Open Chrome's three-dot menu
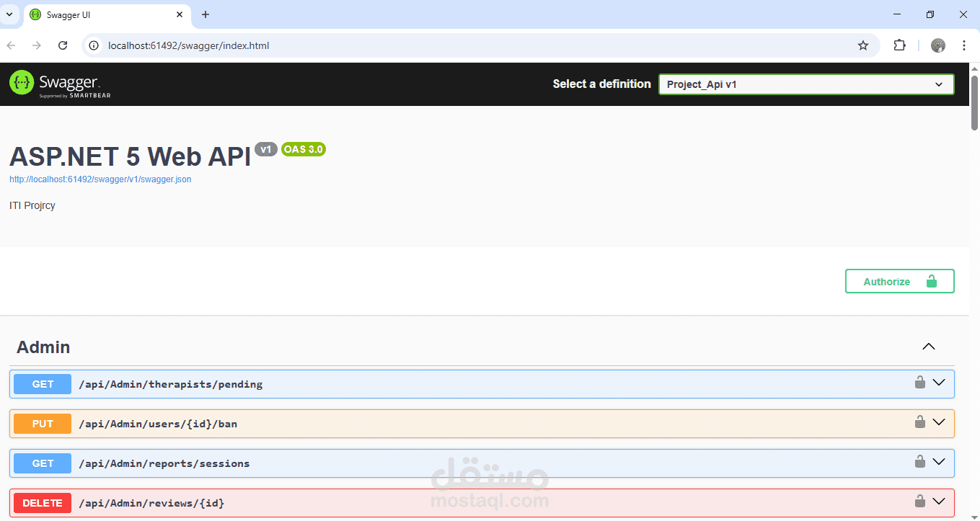The image size is (980, 521). coord(964,45)
